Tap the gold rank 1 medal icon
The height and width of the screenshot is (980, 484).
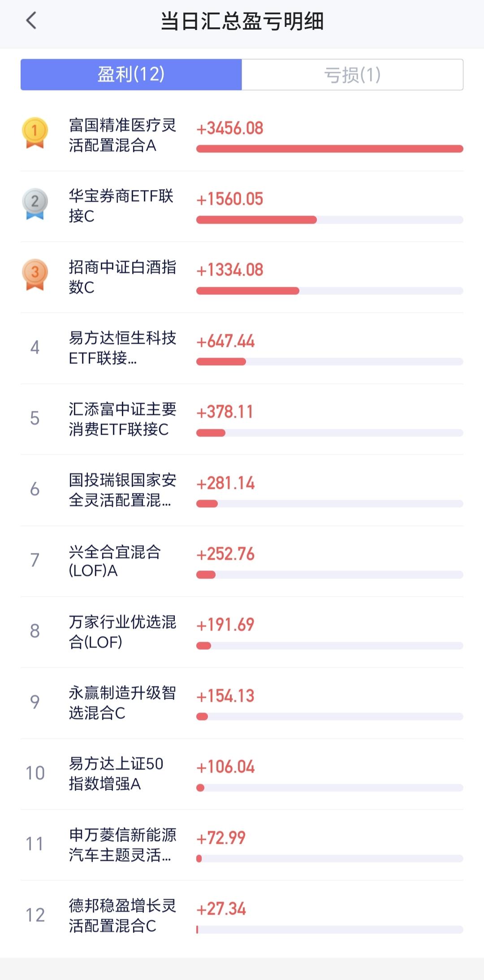coord(35,133)
